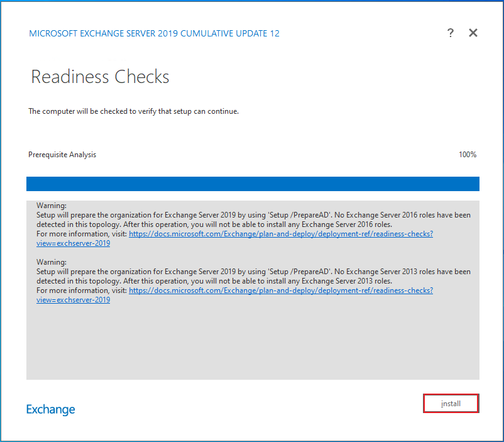Click the Exchange Server 2016 warning message
This screenshot has height=442, width=504.
point(253,219)
